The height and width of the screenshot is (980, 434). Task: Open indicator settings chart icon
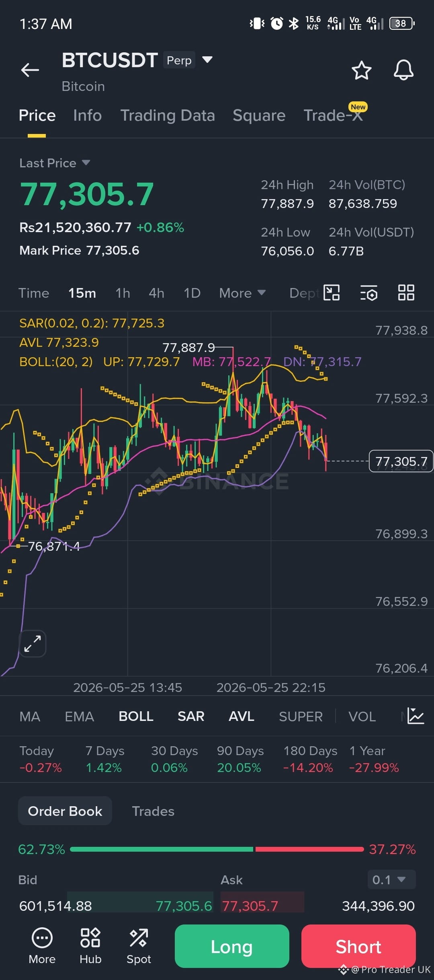pos(416,716)
